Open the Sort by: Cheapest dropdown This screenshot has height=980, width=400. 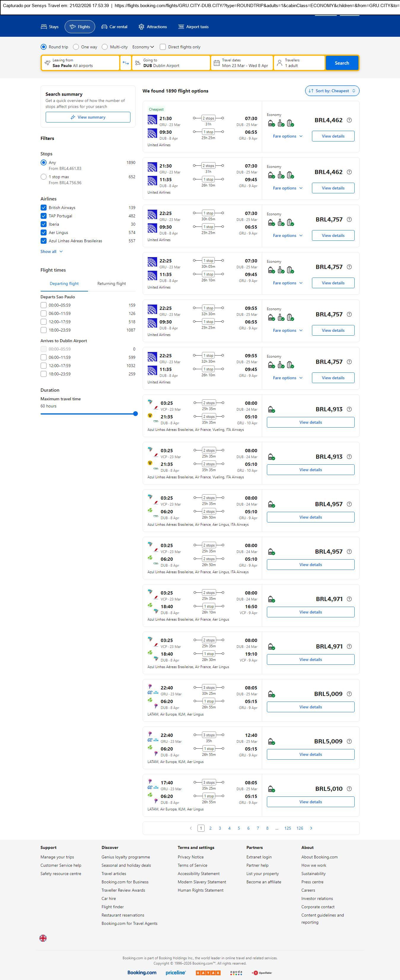pyautogui.click(x=332, y=91)
